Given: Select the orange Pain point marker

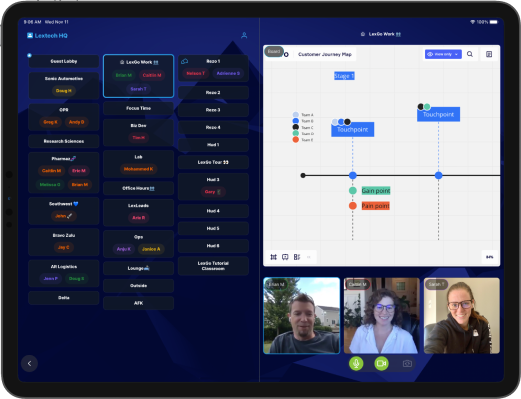Looking at the screenshot, I should [x=353, y=206].
